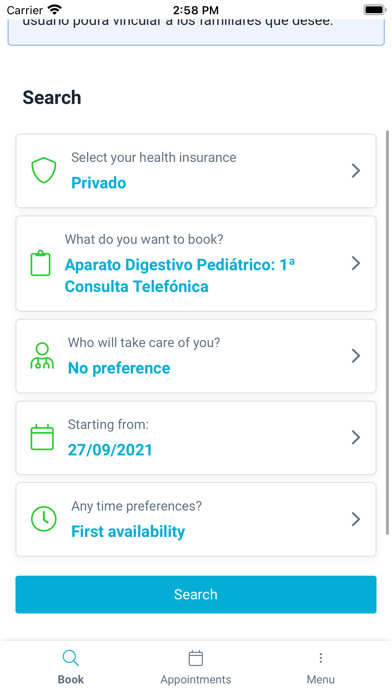Tap the green calendar icon
392x696 pixels.
[42, 437]
